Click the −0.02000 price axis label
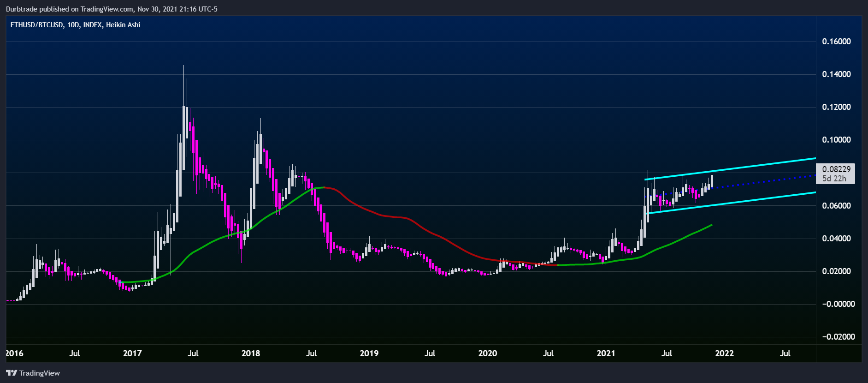The width and height of the screenshot is (868, 383). tap(838, 337)
